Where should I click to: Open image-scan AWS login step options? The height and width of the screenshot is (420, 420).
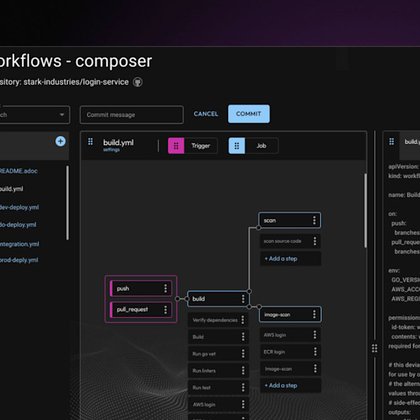(x=315, y=335)
